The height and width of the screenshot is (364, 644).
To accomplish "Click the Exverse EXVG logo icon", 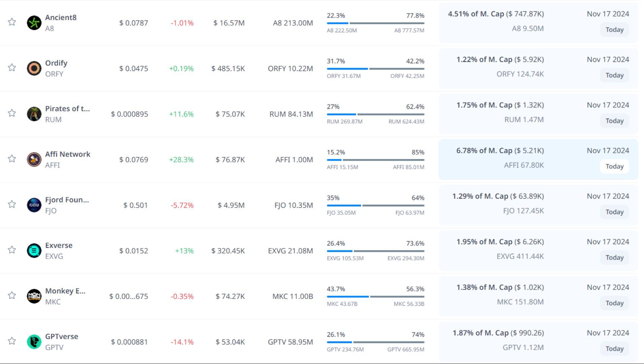I will (34, 251).
